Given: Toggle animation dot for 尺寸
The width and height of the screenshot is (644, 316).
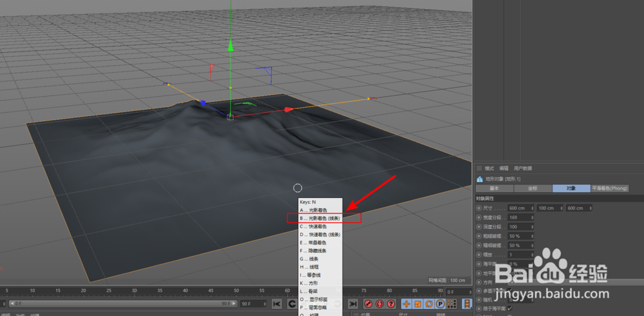Looking at the screenshot, I should point(478,208).
